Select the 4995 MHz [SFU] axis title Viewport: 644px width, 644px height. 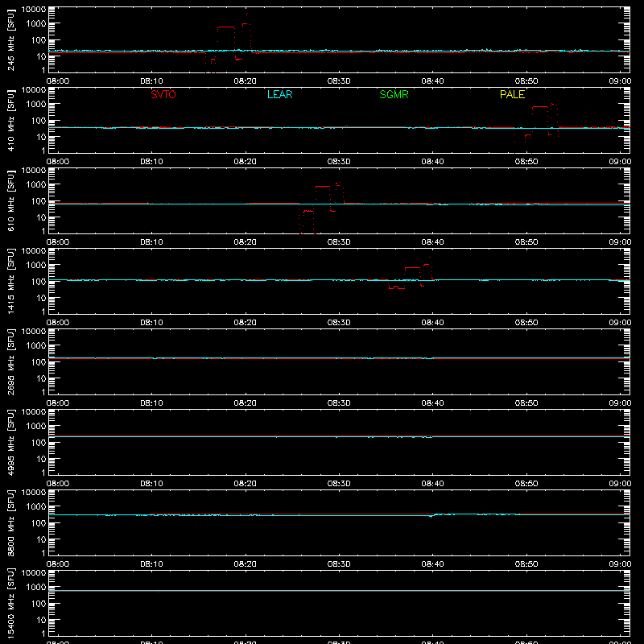point(10,442)
